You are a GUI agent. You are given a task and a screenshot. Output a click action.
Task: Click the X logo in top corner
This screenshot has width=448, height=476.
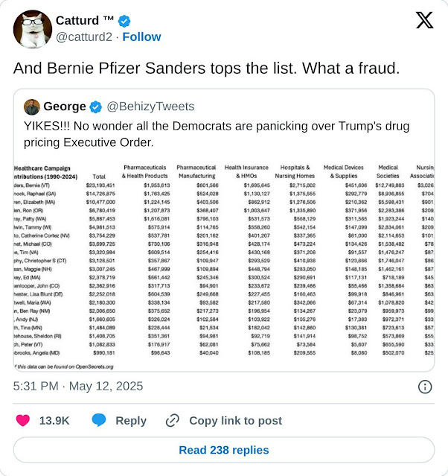(423, 20)
